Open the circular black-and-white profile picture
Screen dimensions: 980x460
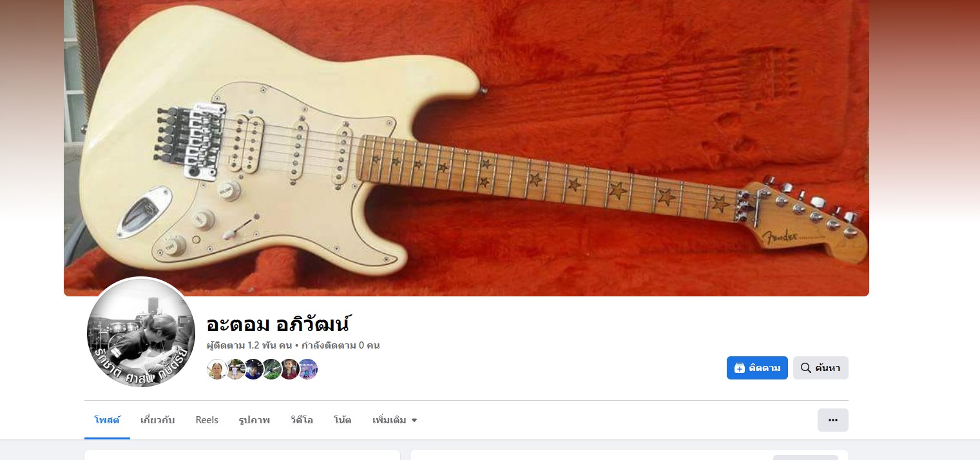click(141, 333)
